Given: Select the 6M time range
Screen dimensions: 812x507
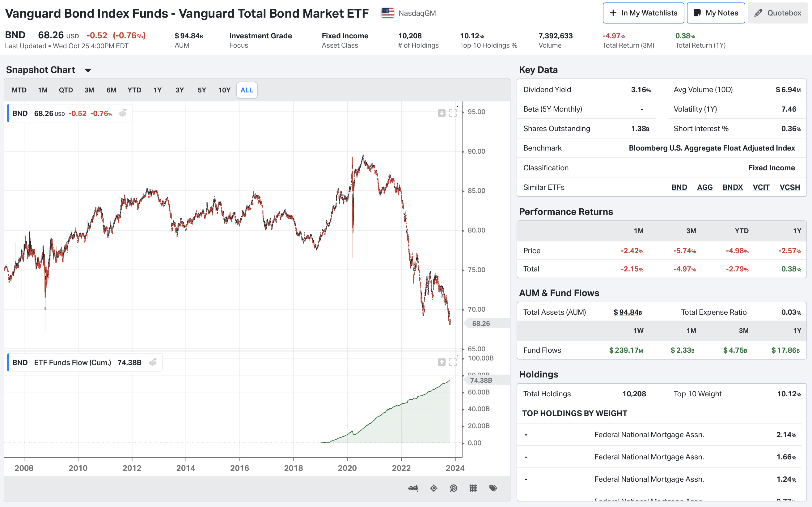Looking at the screenshot, I should 111,90.
